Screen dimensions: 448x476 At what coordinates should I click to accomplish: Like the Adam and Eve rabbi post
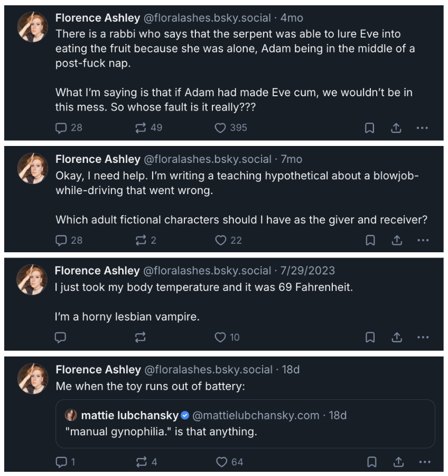click(x=231, y=128)
